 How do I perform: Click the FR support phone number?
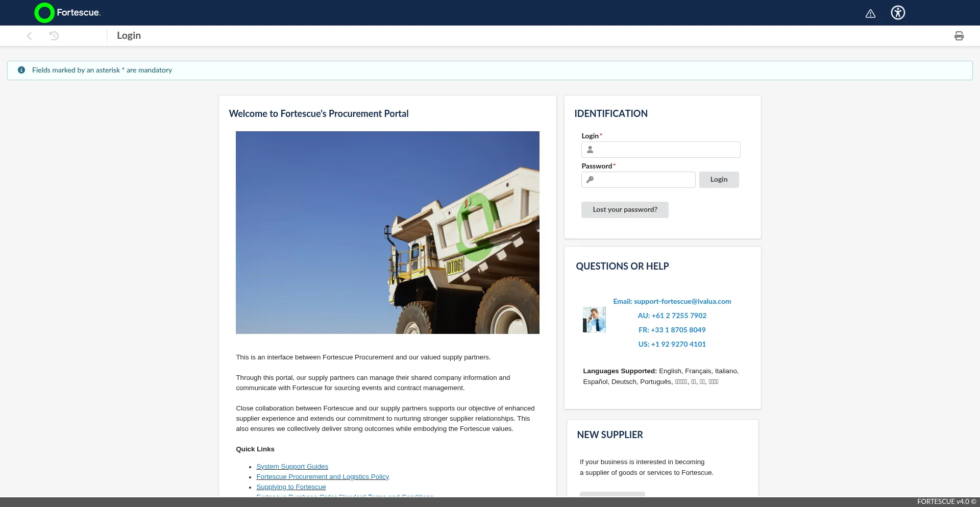(678, 330)
